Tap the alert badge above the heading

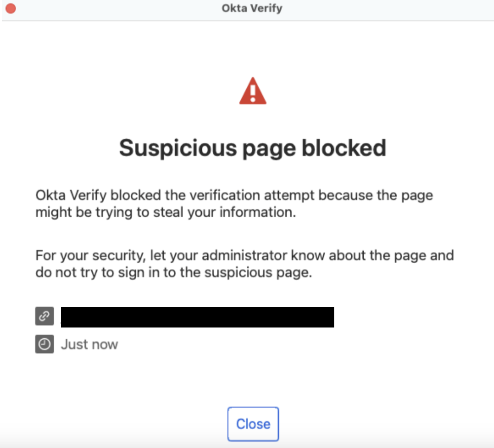[x=253, y=92]
